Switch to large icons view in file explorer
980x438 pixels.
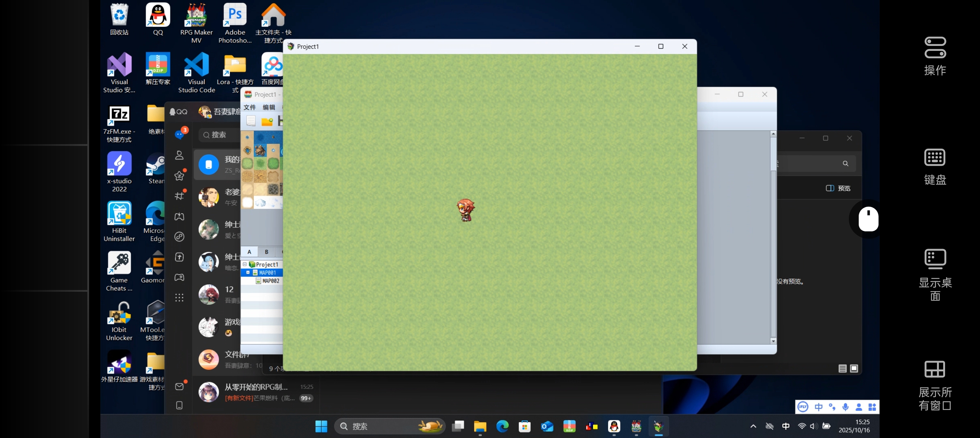click(x=854, y=368)
